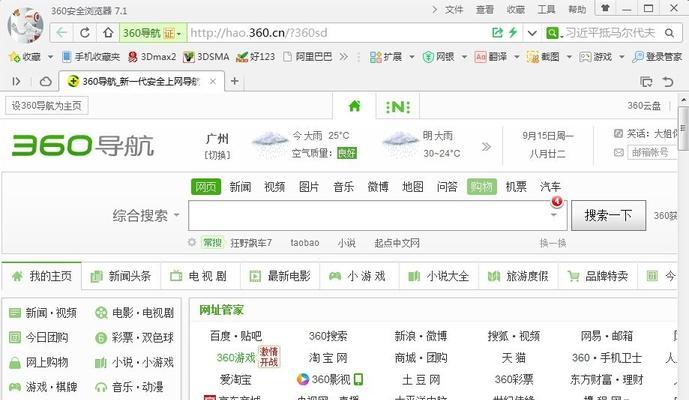
Task: Open the 文件 menu
Action: [454, 9]
